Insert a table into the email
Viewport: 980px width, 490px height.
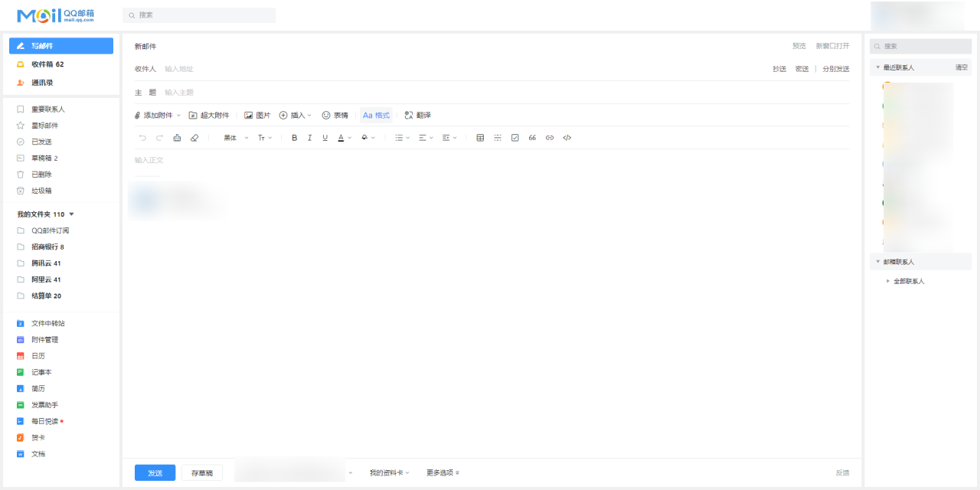click(x=480, y=138)
